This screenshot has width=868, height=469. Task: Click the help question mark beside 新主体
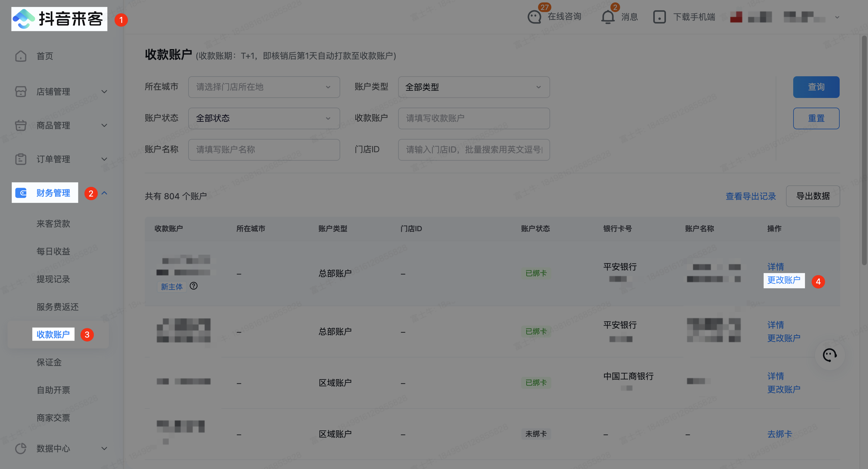[x=194, y=286]
